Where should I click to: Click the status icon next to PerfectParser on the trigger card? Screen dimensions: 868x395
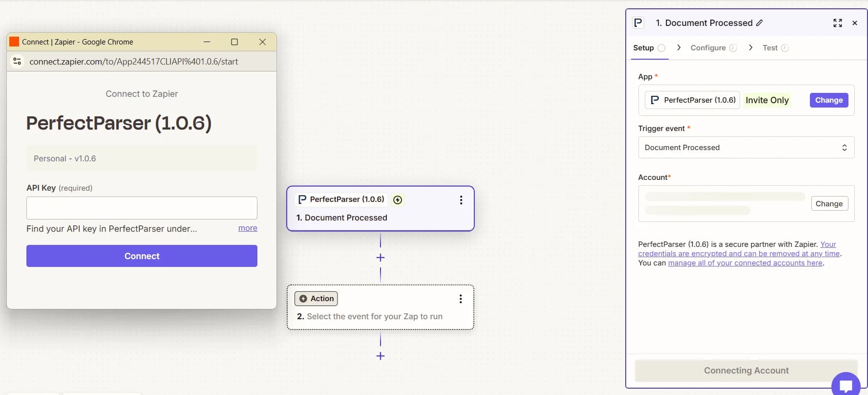click(398, 199)
